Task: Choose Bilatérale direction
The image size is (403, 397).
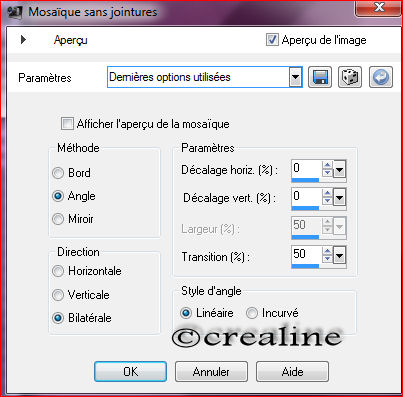Action: point(58,318)
